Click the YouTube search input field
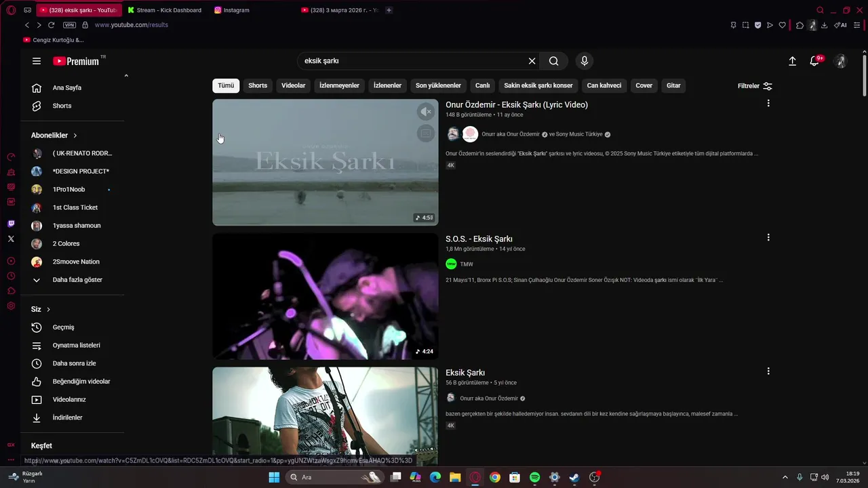868x488 pixels. point(414,61)
